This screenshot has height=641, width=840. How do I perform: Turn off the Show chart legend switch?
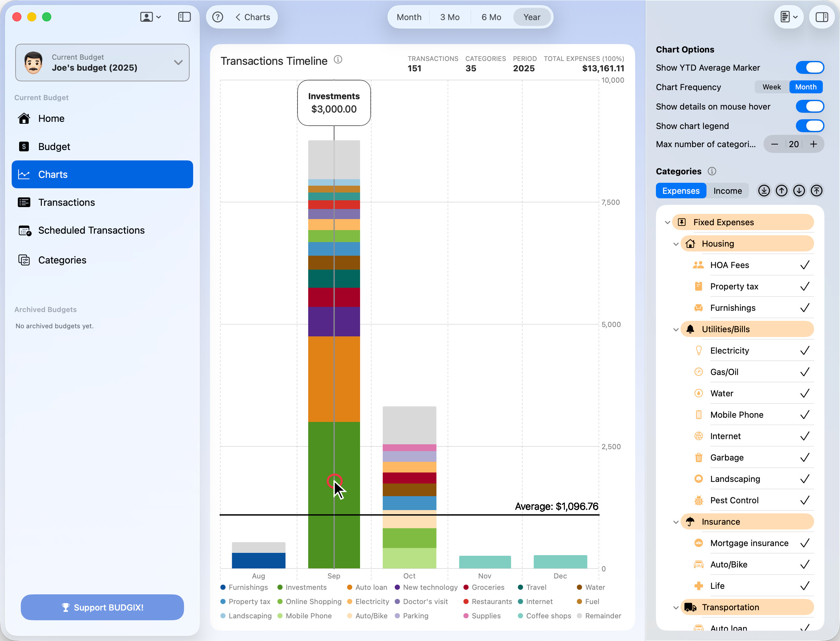coord(810,126)
